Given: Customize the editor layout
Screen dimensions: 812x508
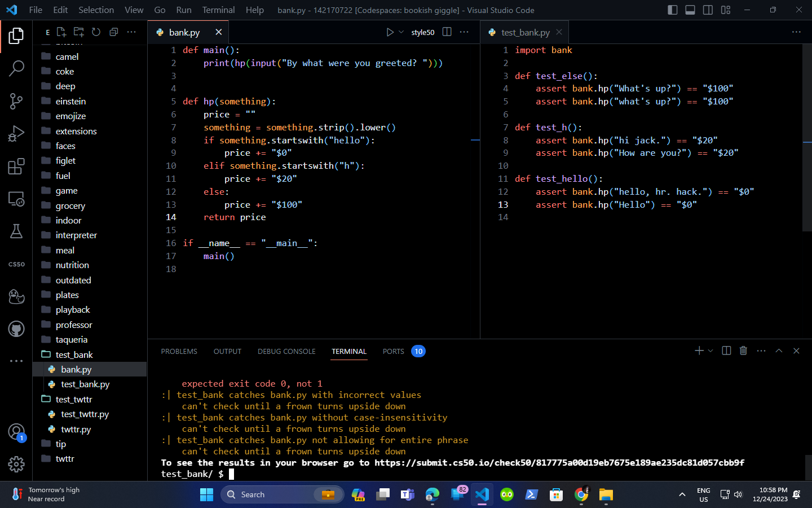Looking at the screenshot, I should click(x=726, y=10).
